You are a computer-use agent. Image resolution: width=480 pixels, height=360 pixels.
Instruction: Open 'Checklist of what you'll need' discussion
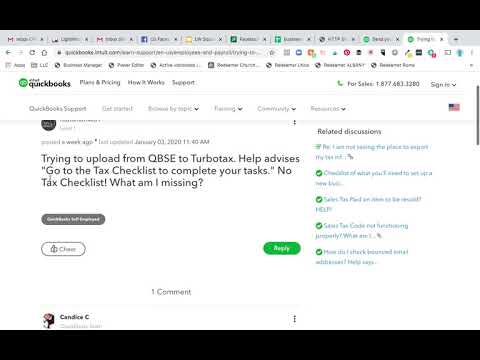point(374,178)
